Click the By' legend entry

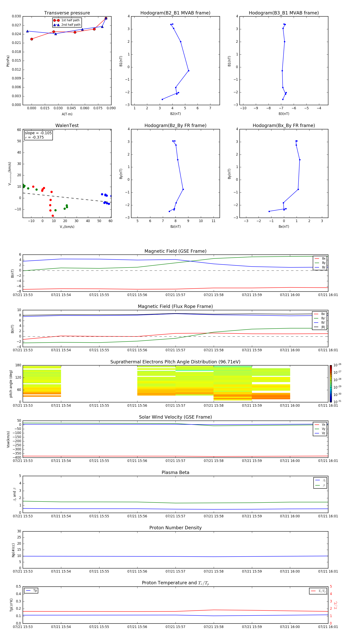coord(320,318)
